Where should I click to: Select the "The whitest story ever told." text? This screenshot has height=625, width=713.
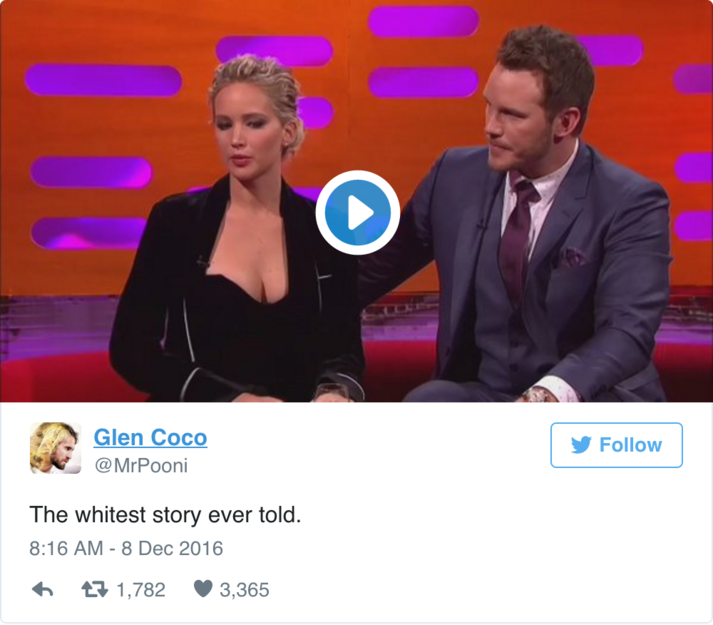tap(165, 515)
